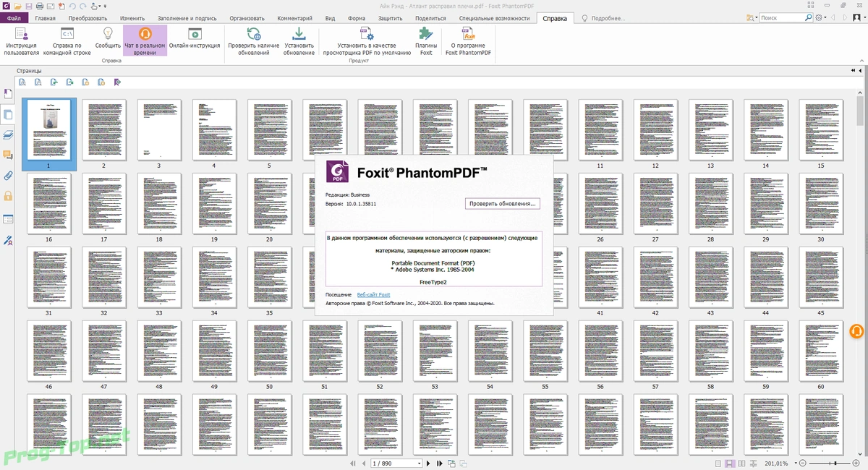Switch to the Комментарий tab
Image resolution: width=868 pixels, height=470 pixels.
click(x=295, y=18)
